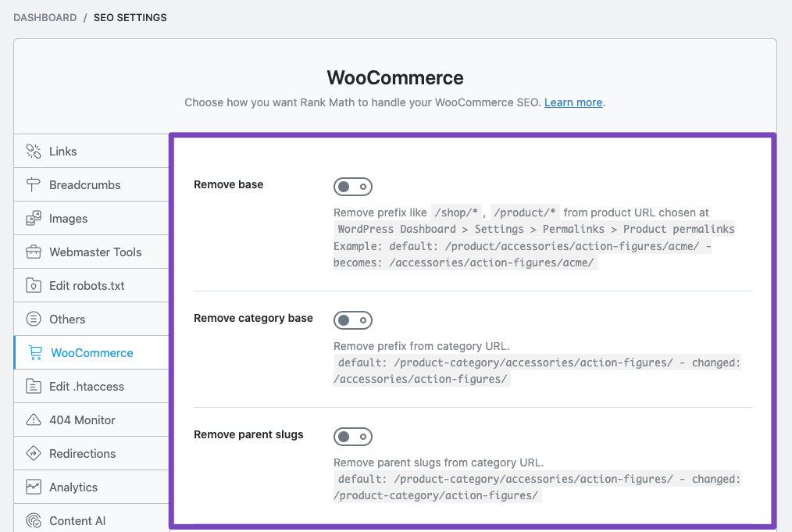Click the Remove parent slugs label
The image size is (792, 532).
point(248,434)
